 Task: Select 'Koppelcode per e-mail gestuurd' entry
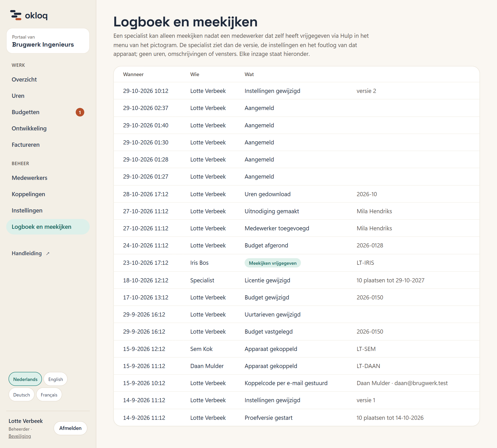(x=286, y=383)
